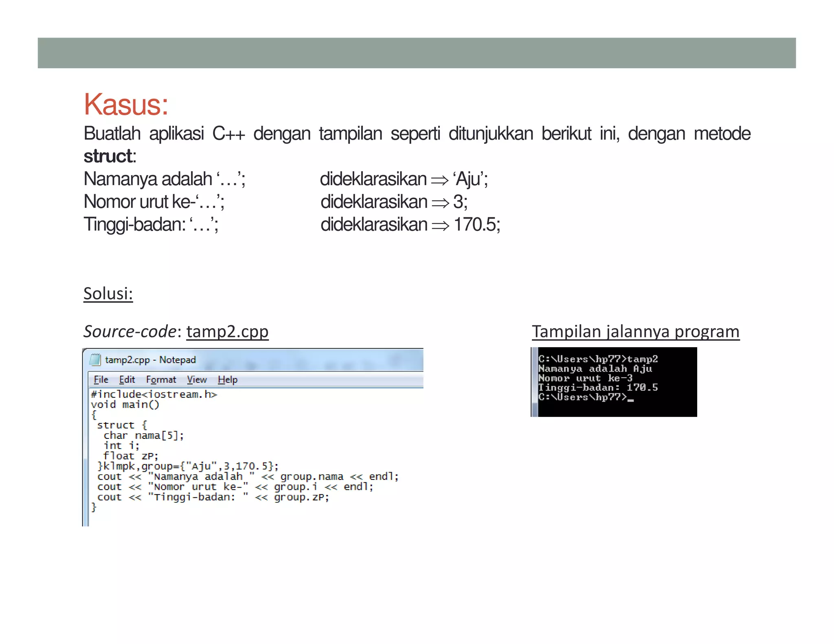Viewport: 834px width, 644px height.
Task: Click the cout 'Namanya adalah' code line
Action: [x=248, y=477]
